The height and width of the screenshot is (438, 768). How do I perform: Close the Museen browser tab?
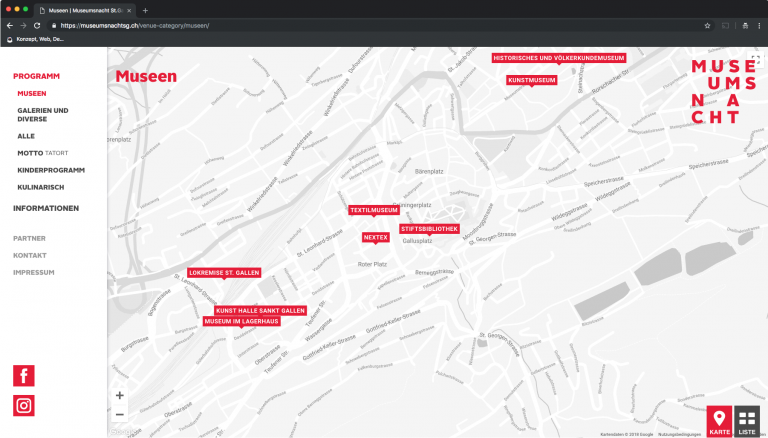[x=129, y=10]
